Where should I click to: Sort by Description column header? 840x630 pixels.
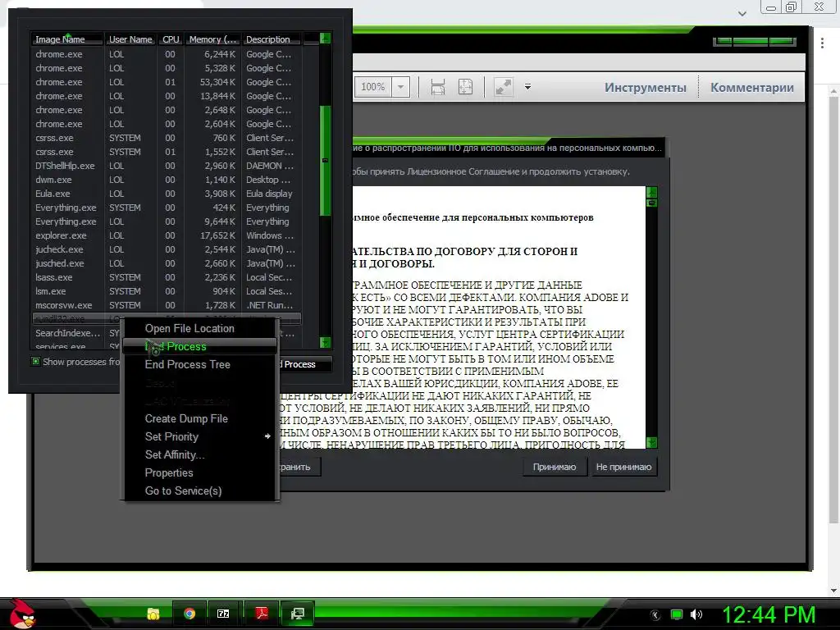271,39
